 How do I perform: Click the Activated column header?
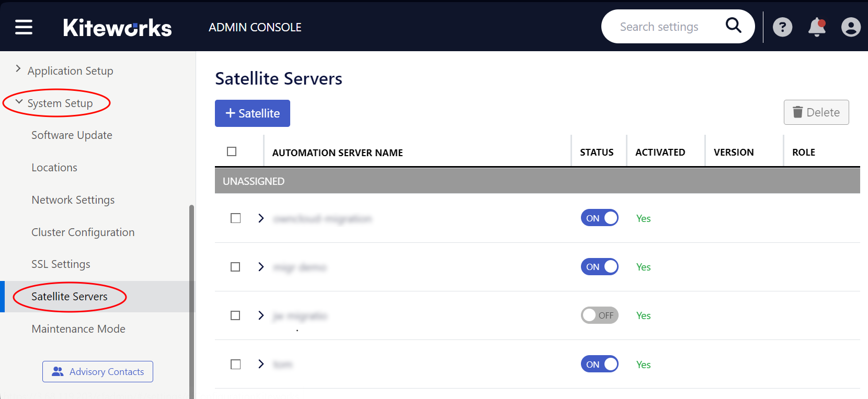(660, 152)
